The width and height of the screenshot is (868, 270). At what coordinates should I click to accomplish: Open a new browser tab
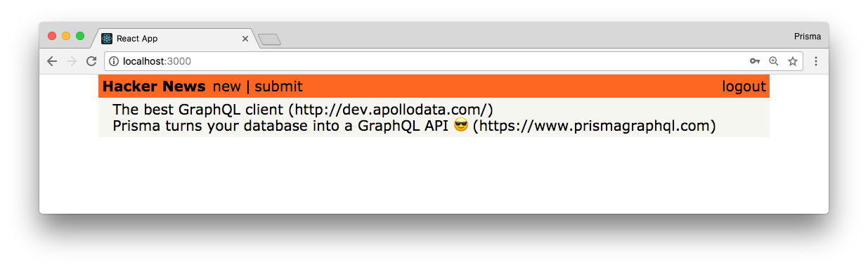pyautogui.click(x=270, y=40)
